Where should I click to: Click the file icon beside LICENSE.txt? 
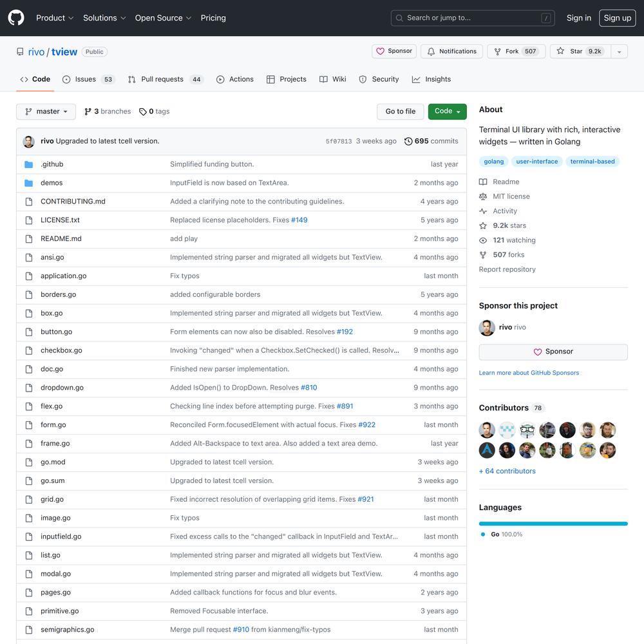pyautogui.click(x=29, y=220)
